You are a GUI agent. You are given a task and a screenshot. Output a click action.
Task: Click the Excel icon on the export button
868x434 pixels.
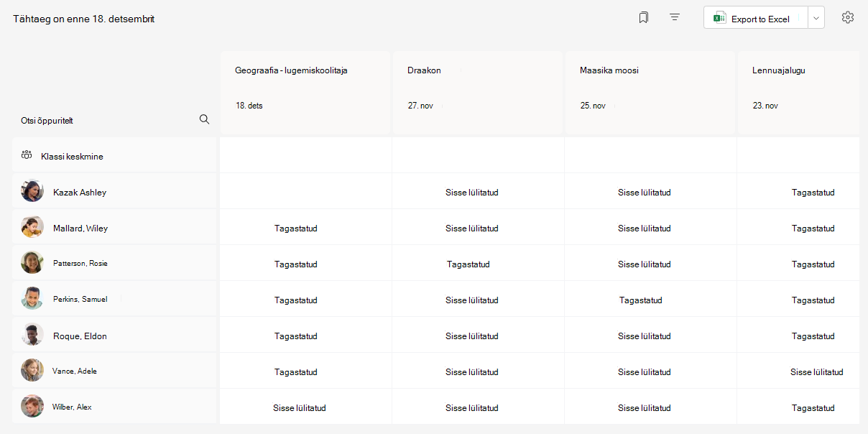click(719, 19)
